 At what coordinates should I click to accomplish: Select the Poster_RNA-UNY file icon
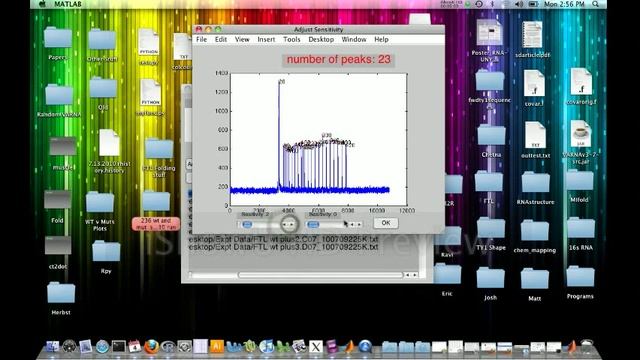tap(489, 33)
